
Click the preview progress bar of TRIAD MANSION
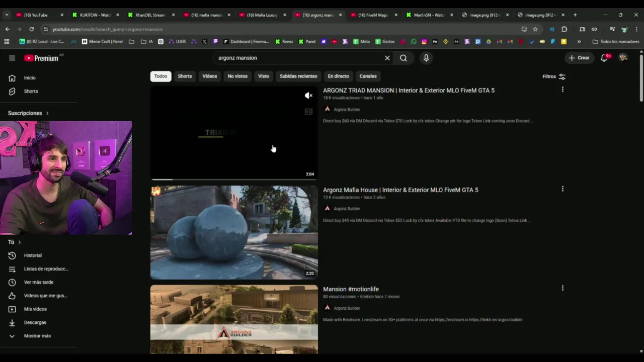point(234,179)
